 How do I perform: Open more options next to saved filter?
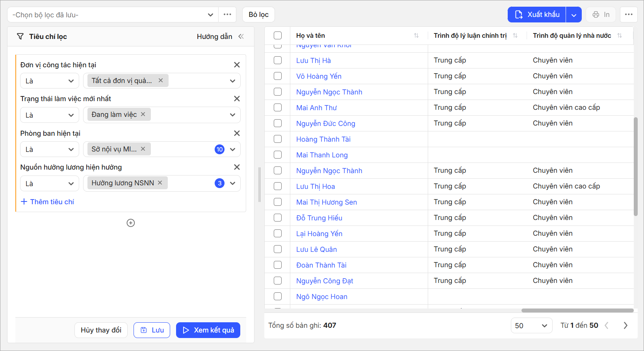pyautogui.click(x=227, y=15)
